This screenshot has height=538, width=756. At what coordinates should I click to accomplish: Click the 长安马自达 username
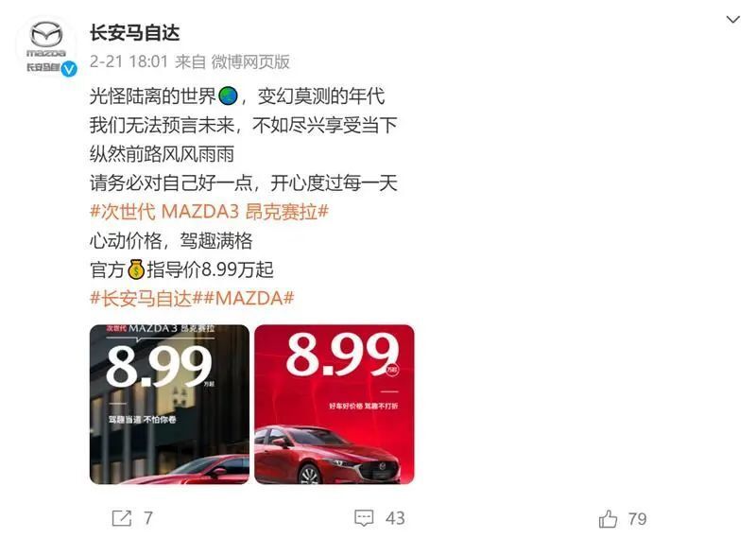point(134,33)
